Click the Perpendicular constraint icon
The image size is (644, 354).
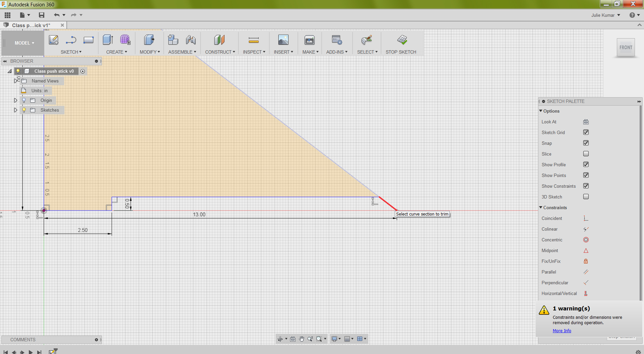click(586, 283)
